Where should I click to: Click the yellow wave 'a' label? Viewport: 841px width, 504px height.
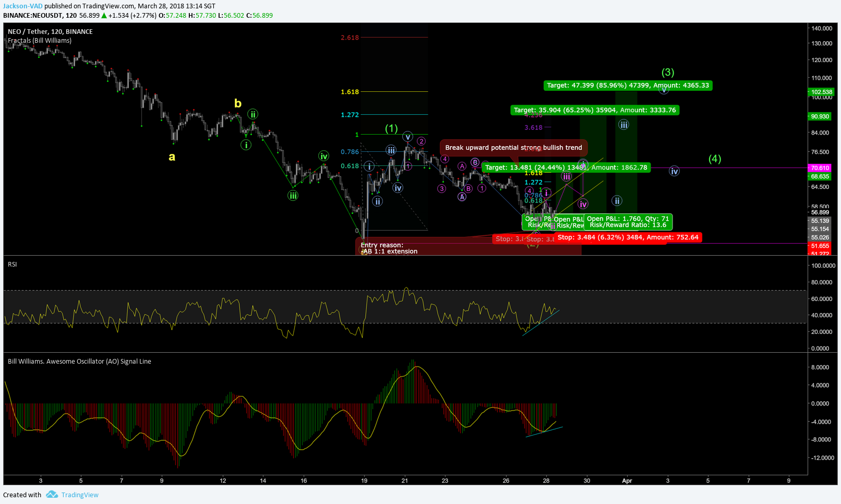(x=172, y=157)
